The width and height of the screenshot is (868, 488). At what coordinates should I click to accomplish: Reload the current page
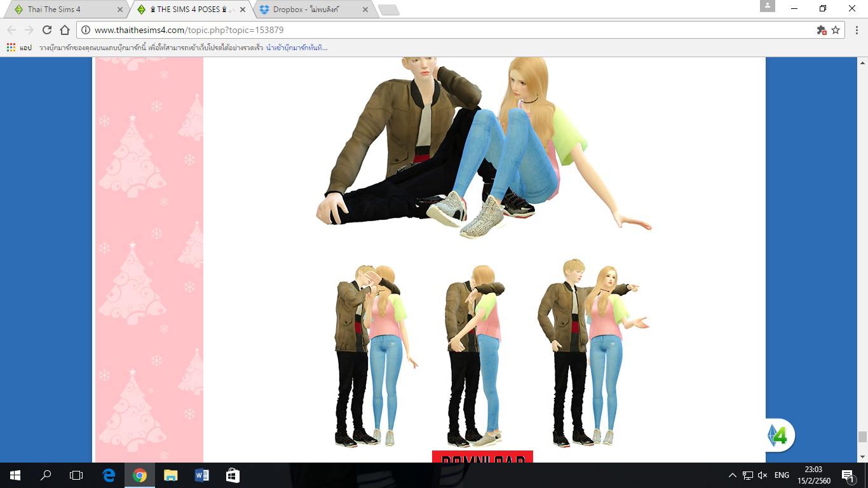47,30
